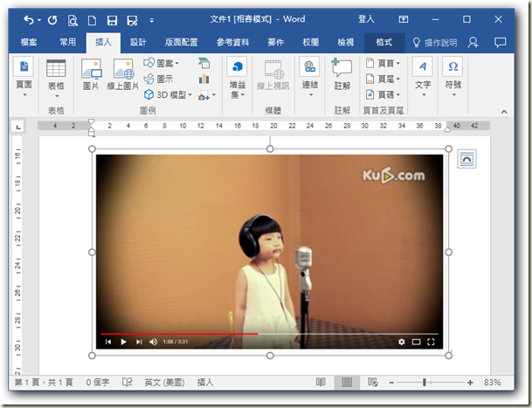Click the zoom slider in the status bar
Screen dimensions: 532x408
[x=425, y=383]
